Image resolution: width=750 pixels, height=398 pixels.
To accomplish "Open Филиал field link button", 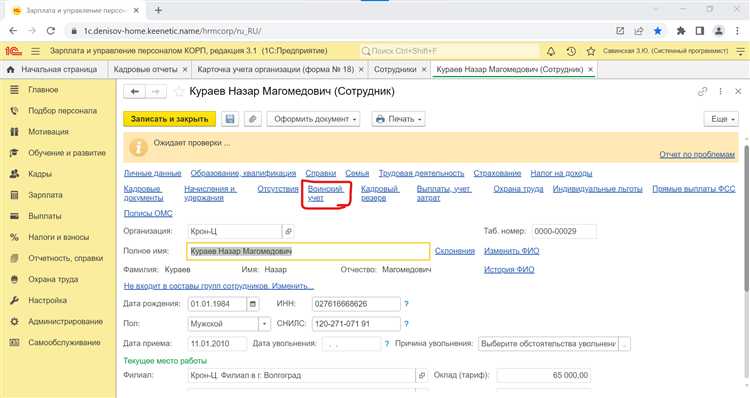I will coord(421,376).
